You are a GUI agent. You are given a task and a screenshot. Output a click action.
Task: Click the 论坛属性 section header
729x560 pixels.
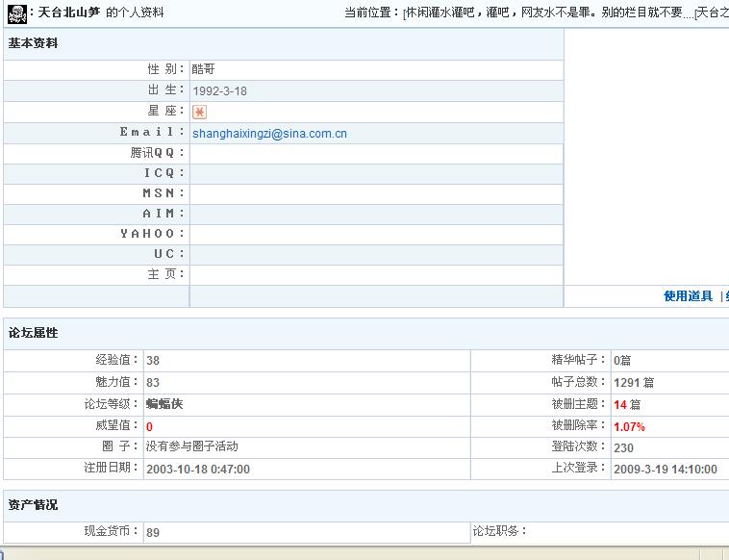33,333
